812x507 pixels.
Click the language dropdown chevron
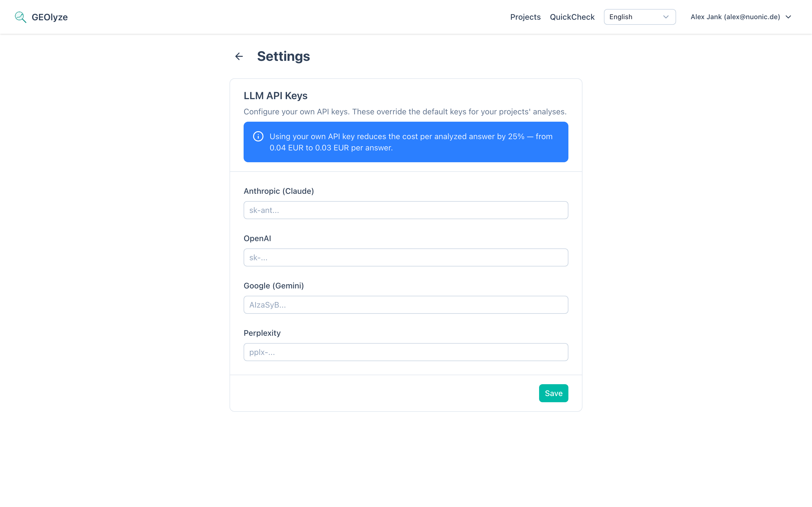point(666,17)
